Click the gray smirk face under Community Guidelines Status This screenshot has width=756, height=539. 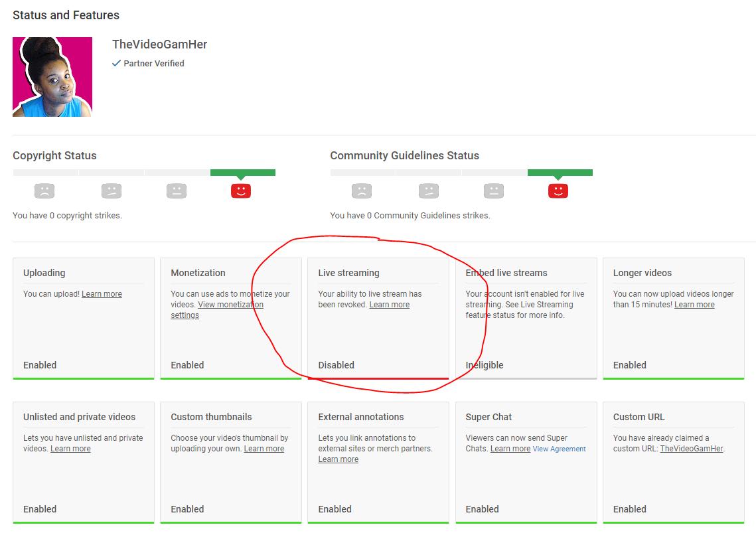pyautogui.click(x=429, y=191)
